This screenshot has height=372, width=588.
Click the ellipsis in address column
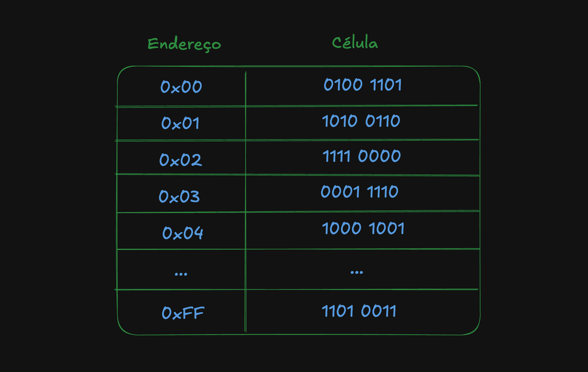[x=181, y=274]
